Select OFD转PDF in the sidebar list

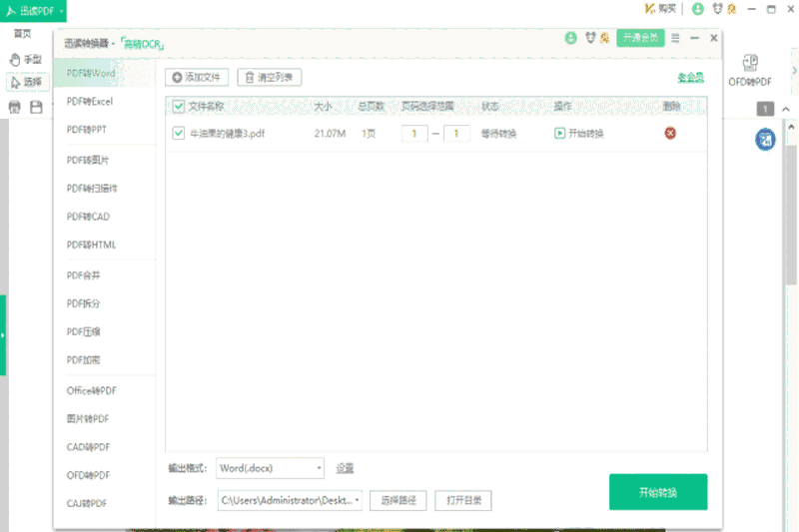(x=88, y=475)
